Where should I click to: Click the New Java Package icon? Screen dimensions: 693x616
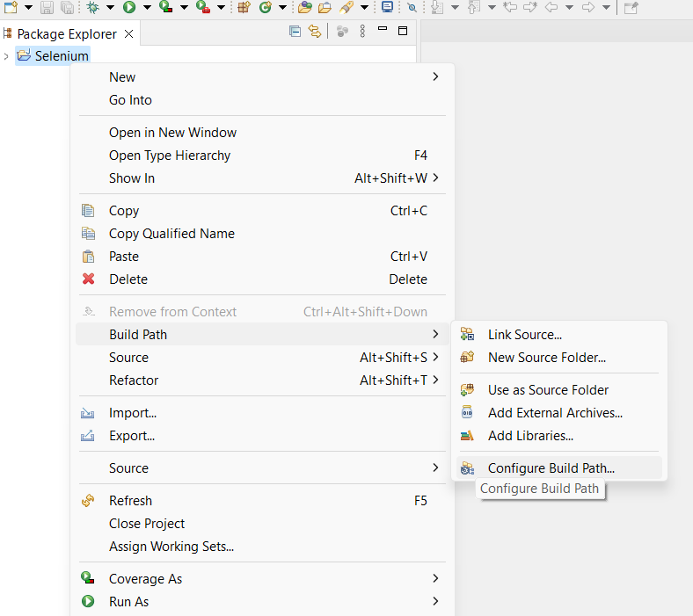244,7
